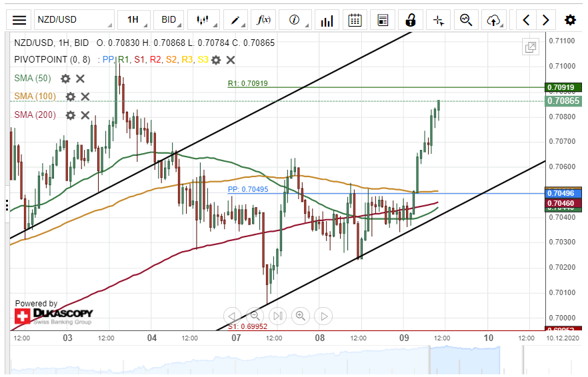Click the S1: 0.69952 level label
This screenshot has width=588, height=377.
[247, 326]
